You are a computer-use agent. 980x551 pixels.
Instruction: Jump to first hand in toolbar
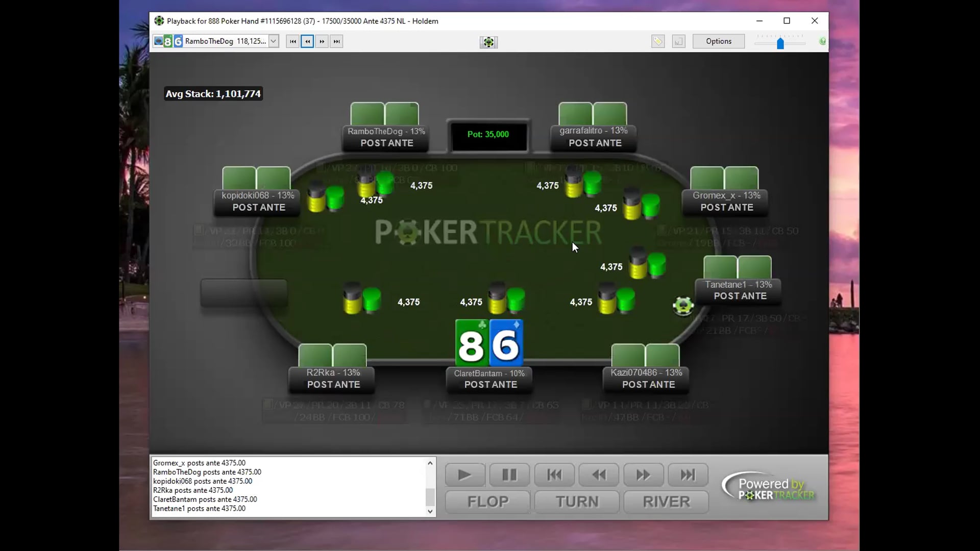click(x=292, y=41)
